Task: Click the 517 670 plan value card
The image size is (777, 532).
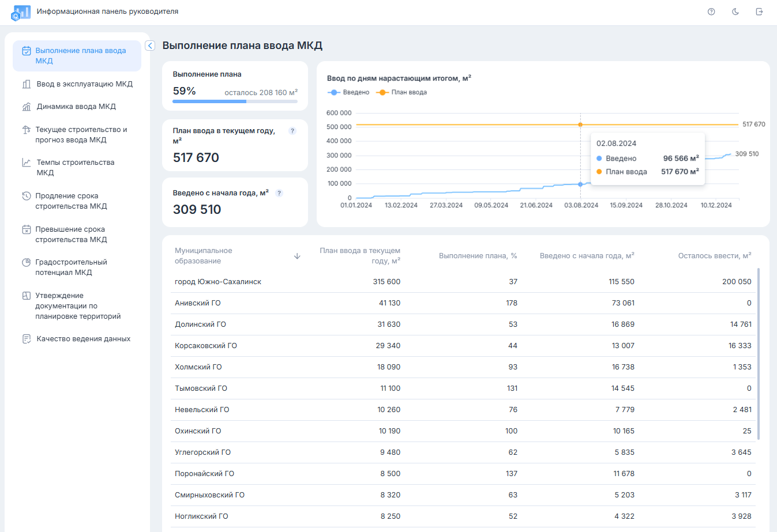Action: point(235,145)
